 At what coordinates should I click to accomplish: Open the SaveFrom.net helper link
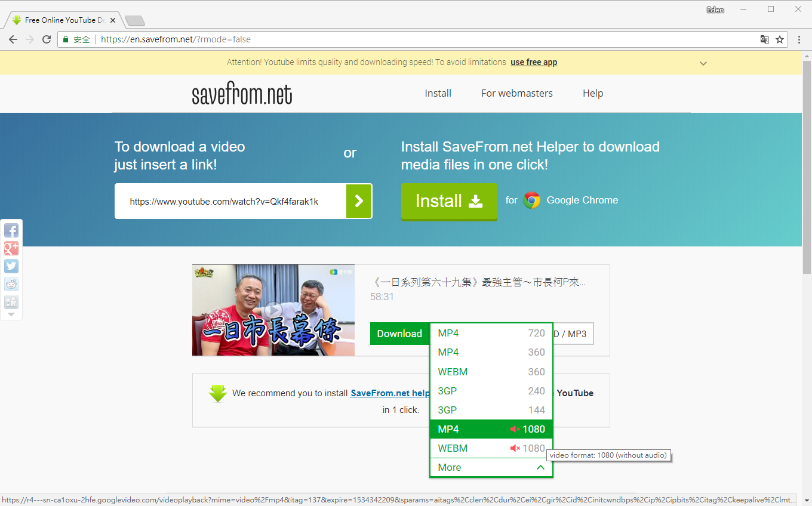point(390,393)
